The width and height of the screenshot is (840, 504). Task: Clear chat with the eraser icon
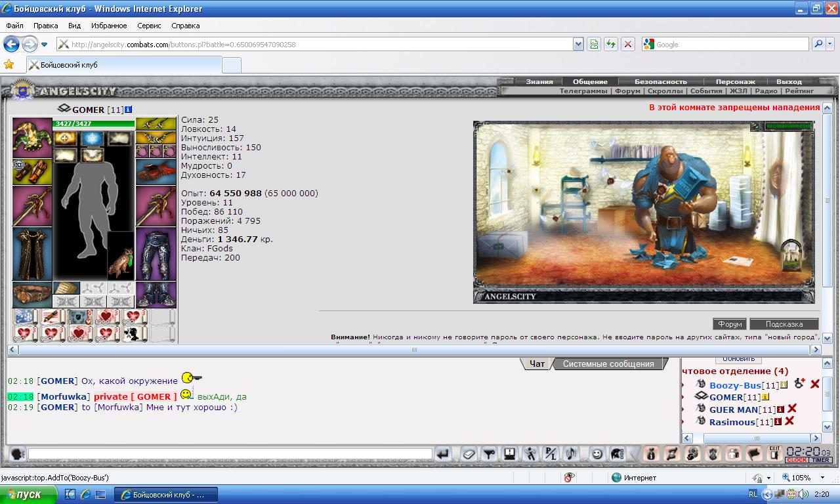point(469,453)
